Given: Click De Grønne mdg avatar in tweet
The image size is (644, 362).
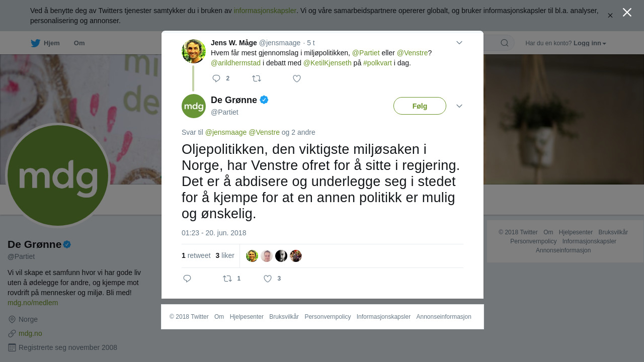Looking at the screenshot, I should 194,106.
